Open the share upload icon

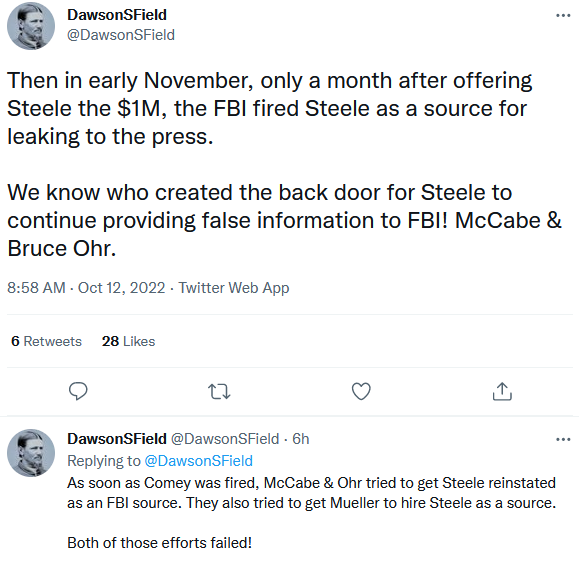click(x=502, y=391)
